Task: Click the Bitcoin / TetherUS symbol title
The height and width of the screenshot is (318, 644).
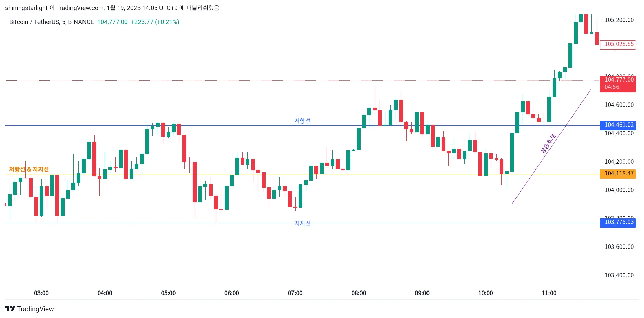Action: pyautogui.click(x=52, y=22)
